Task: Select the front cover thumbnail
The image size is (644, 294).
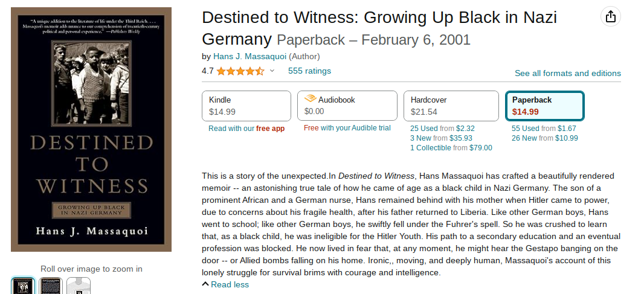Action: pyautogui.click(x=23, y=286)
